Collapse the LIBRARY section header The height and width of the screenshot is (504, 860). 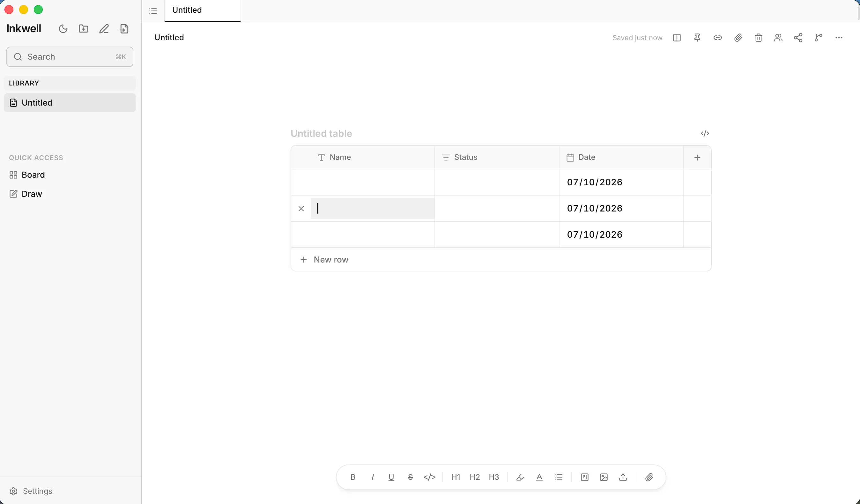(70, 83)
